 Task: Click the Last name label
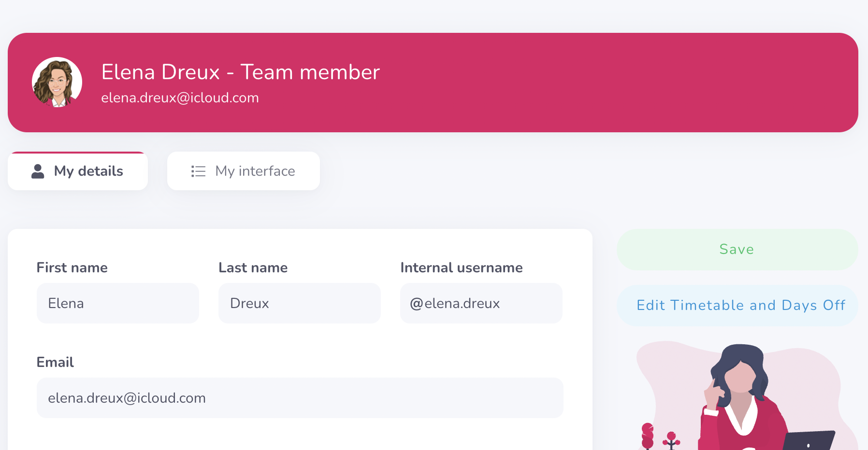coord(253,267)
